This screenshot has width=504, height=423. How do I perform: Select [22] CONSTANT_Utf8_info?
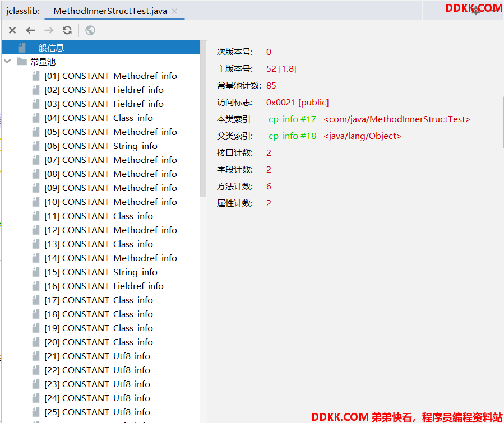(97, 370)
